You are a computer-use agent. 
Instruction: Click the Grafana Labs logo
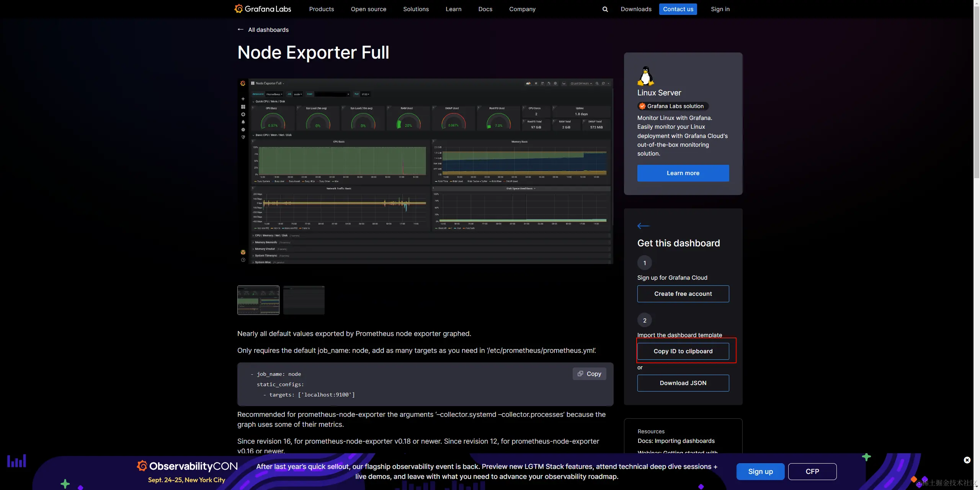263,9
